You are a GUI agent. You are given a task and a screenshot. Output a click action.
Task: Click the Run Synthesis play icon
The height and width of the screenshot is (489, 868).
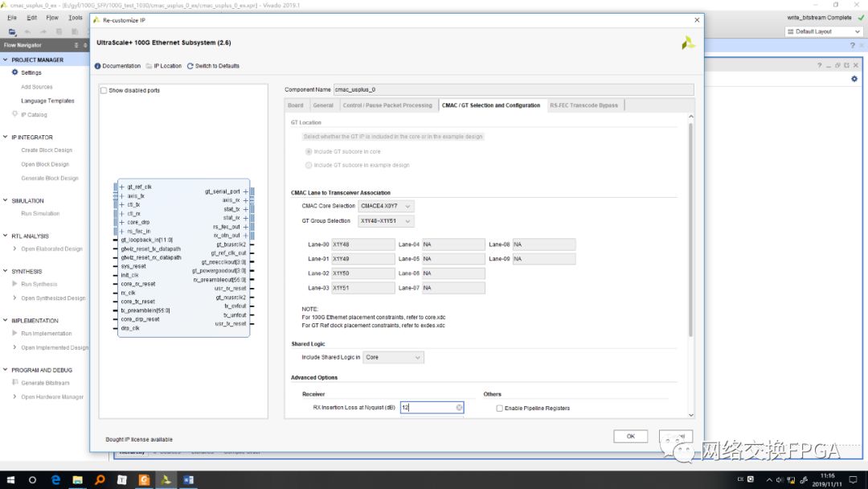[15, 284]
